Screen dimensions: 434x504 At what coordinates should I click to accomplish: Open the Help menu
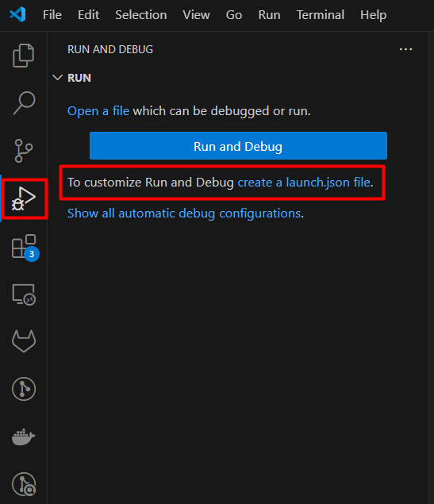(373, 15)
